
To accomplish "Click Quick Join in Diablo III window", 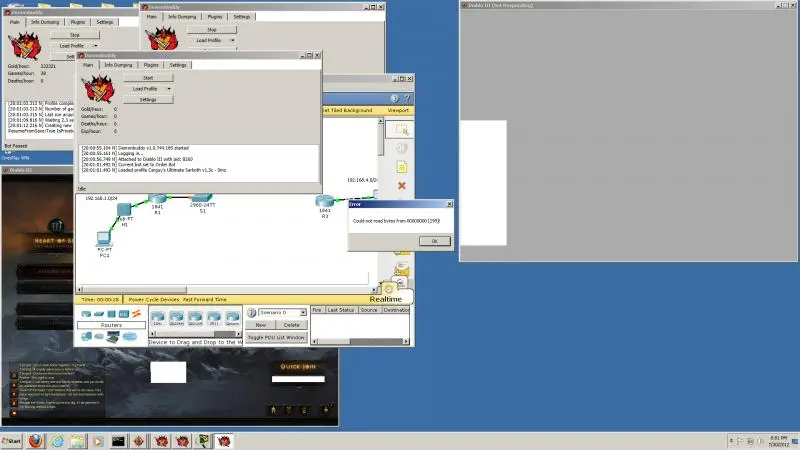I will tap(298, 367).
